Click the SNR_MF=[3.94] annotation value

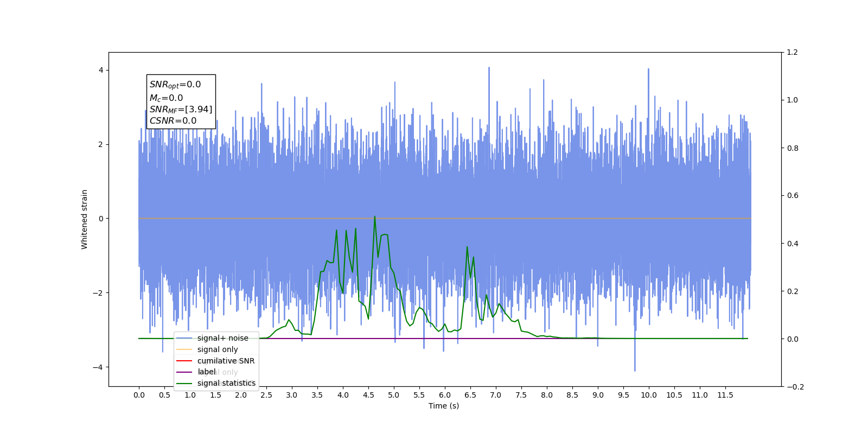point(181,110)
